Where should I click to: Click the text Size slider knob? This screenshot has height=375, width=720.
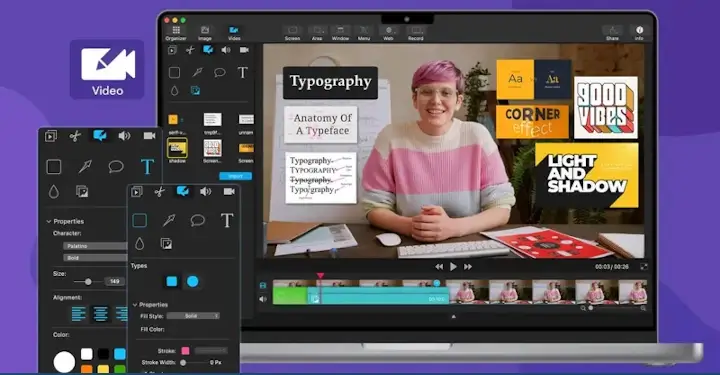88,281
